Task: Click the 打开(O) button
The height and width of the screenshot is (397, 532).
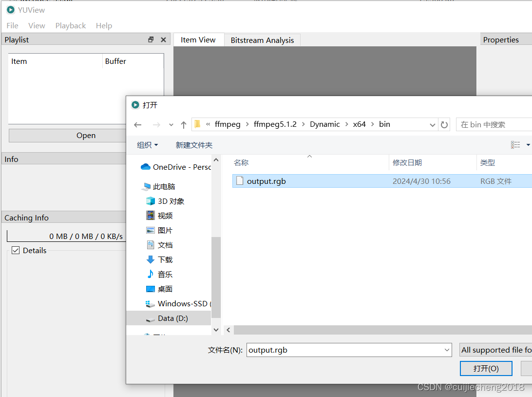Action: point(486,369)
